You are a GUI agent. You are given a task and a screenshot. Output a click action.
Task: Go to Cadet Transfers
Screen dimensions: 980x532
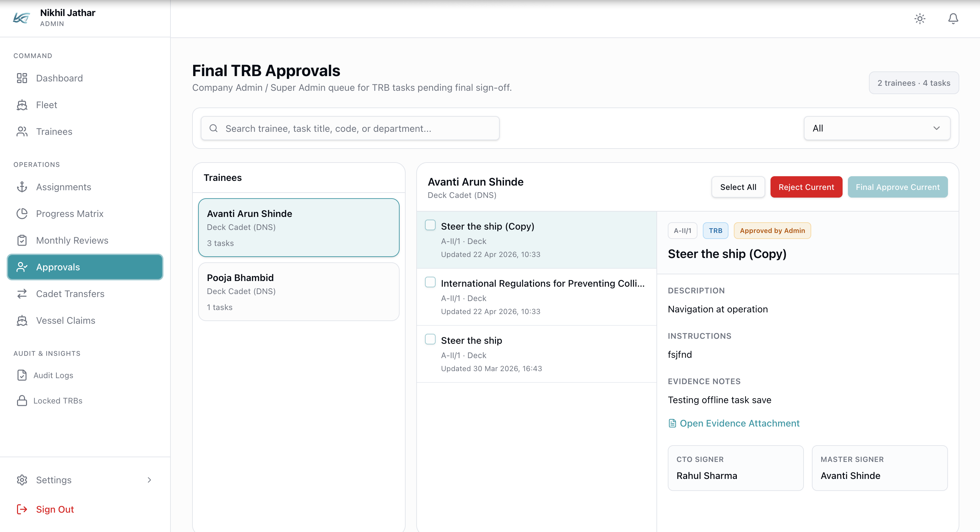click(x=85, y=293)
